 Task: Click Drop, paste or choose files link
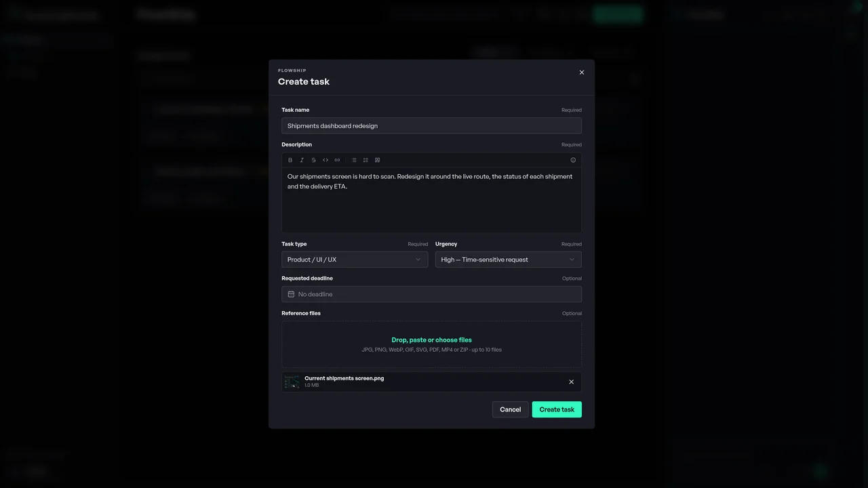pos(431,340)
